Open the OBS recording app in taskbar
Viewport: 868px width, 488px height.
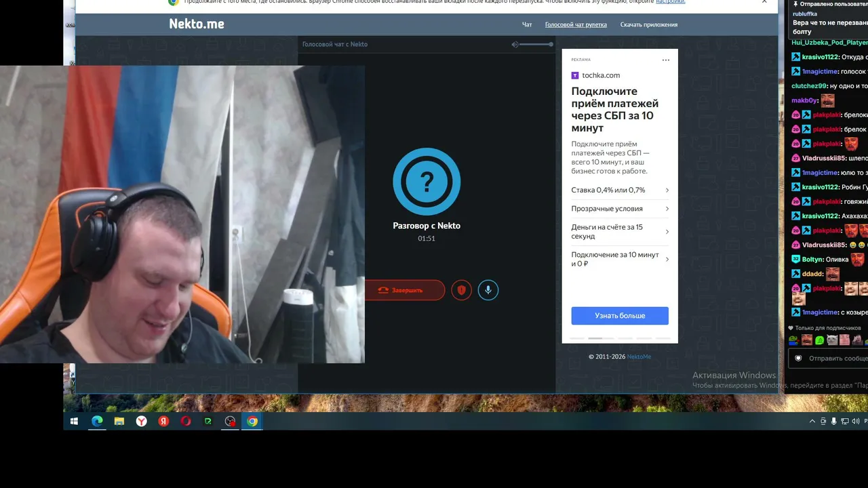pos(231,422)
